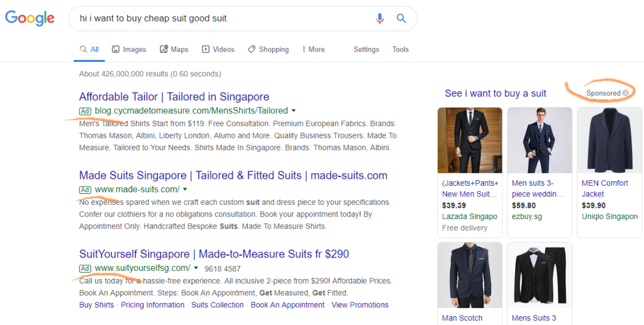Viewport: 644px width, 325px height.
Task: Open SuitYourself Singapore Made-to-Measure Suits link
Action: point(214,254)
